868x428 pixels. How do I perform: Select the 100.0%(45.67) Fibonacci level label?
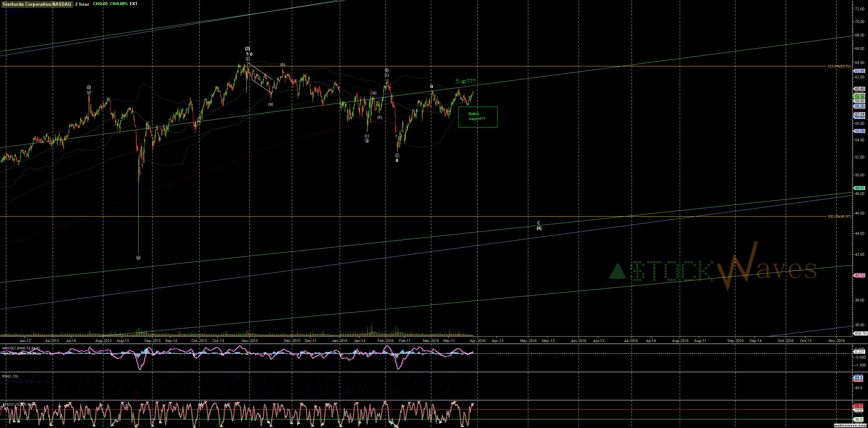pyautogui.click(x=839, y=216)
